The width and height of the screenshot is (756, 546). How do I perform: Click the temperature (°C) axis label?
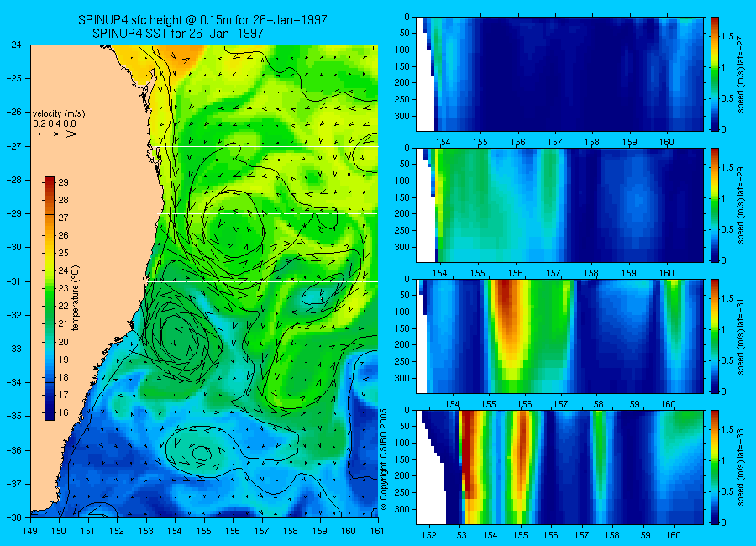point(76,298)
